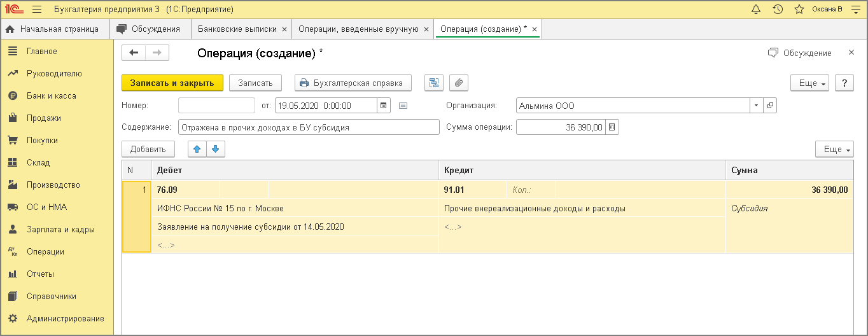Viewport: 868px width, 336px height.
Task: Open the calendar picker for the date
Action: tap(383, 106)
